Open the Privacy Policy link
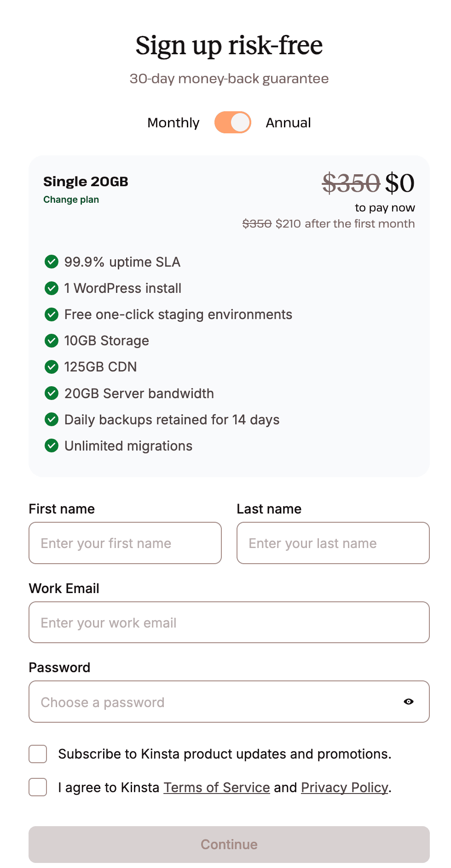 tap(345, 788)
